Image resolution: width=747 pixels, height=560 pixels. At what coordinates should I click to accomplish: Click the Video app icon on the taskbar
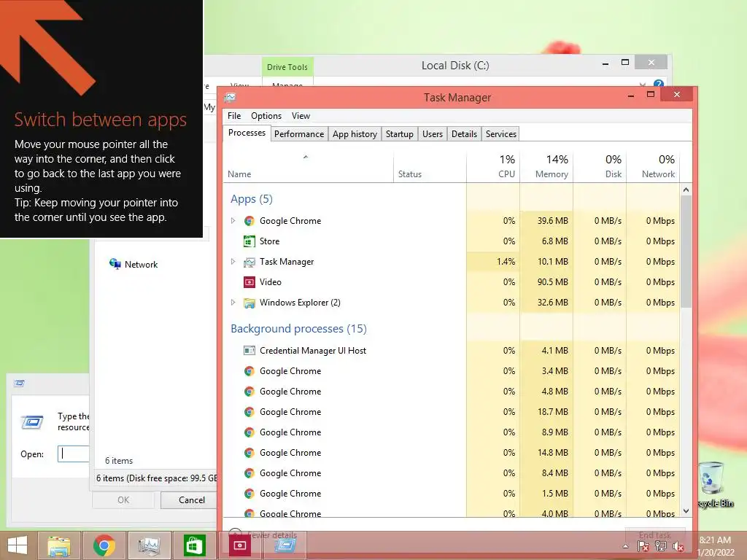pyautogui.click(x=239, y=545)
